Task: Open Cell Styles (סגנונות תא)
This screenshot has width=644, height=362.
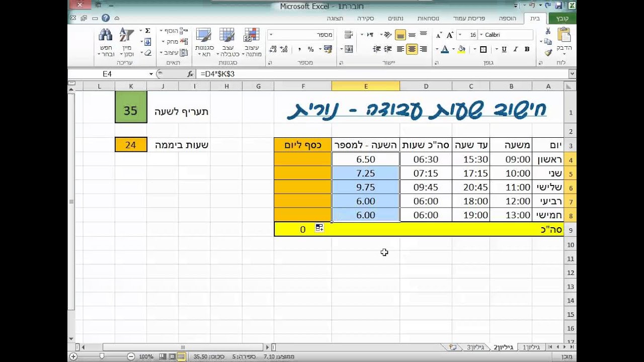Action: pos(204,42)
